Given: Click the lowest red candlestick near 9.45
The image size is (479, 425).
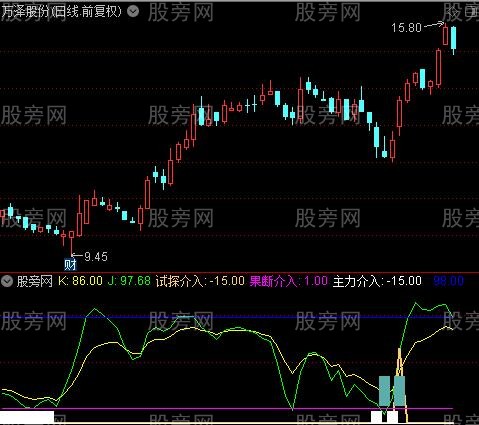Looking at the screenshot, I should (x=71, y=242).
